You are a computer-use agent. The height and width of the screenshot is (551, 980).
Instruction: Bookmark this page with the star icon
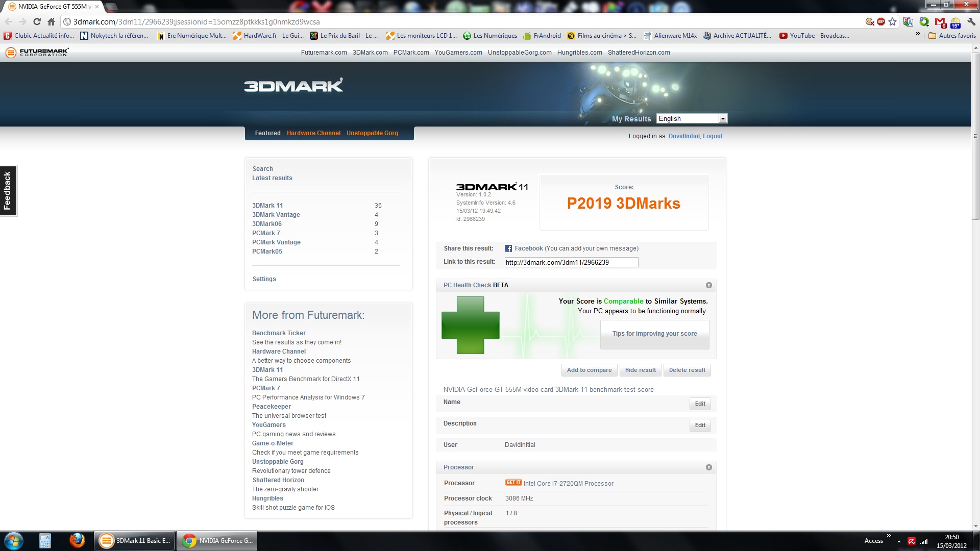pos(892,21)
